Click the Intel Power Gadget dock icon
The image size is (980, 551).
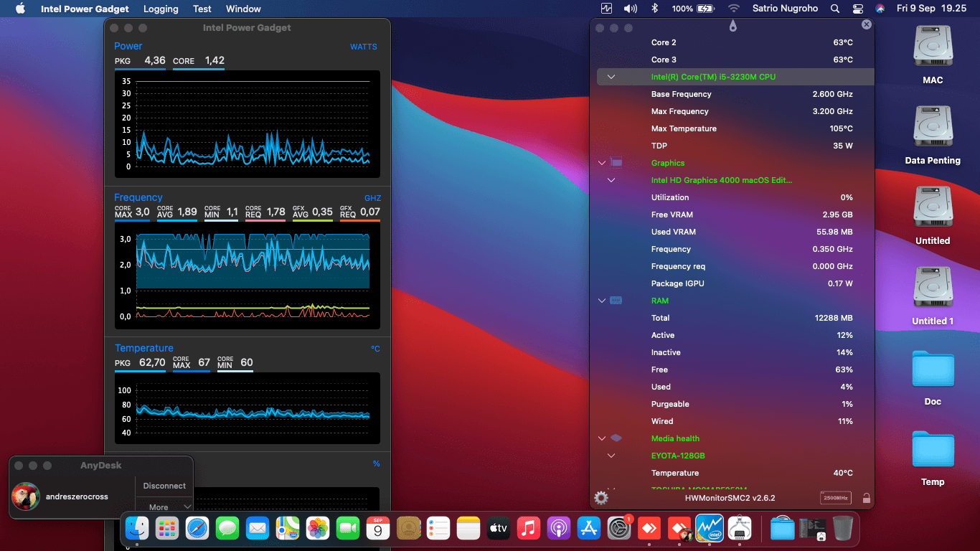point(710,529)
